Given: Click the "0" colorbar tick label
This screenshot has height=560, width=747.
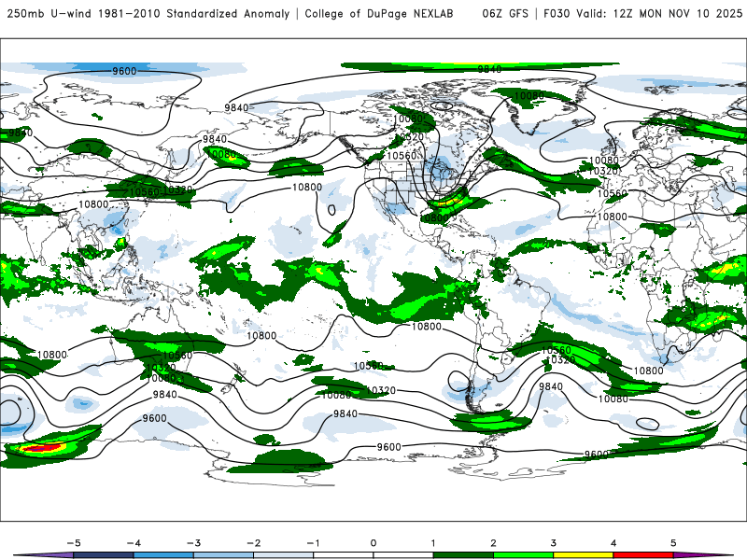Looking at the screenshot, I should (373, 543).
